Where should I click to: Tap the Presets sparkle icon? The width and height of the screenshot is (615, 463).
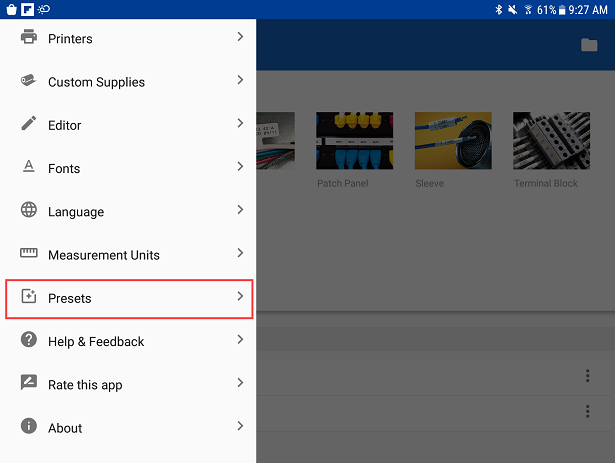(x=28, y=298)
